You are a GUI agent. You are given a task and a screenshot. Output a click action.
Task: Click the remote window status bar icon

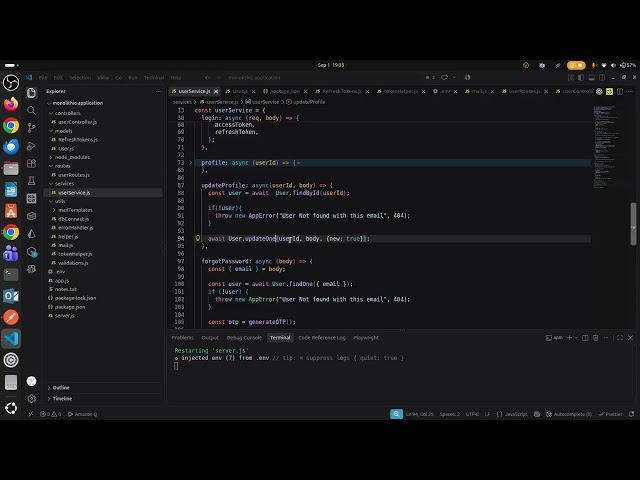pos(31,414)
